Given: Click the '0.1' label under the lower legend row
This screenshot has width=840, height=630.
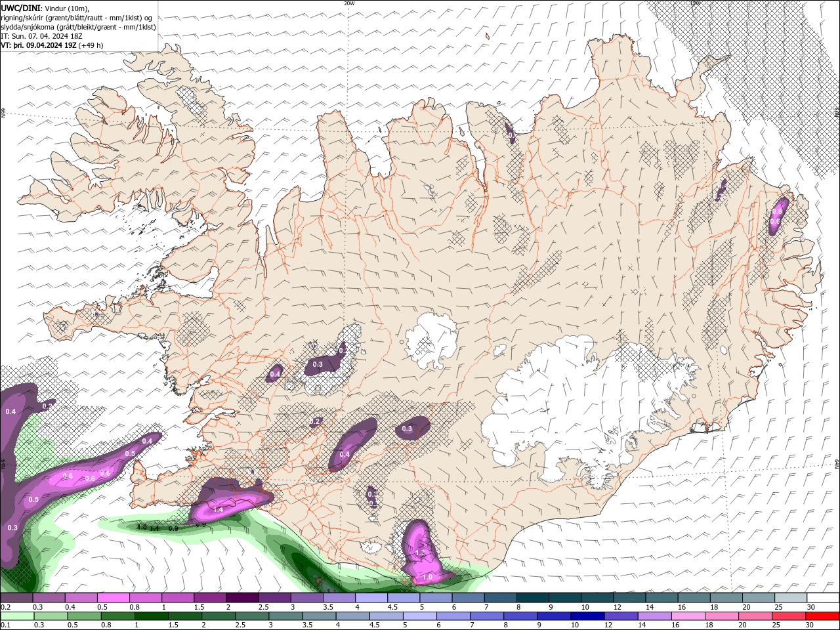Looking at the screenshot, I should coord(5,625).
